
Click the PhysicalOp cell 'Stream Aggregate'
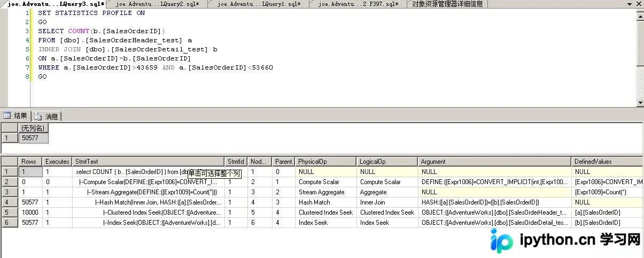(x=325, y=192)
